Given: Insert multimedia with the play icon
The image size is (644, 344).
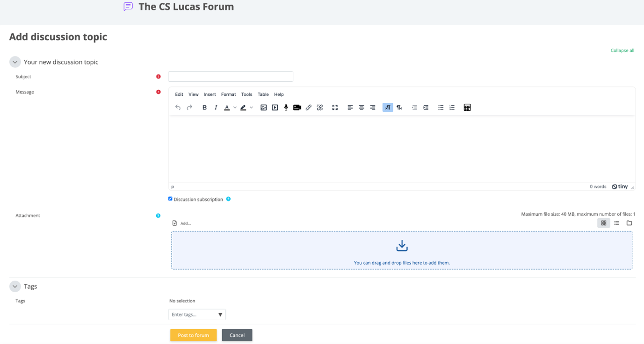Looking at the screenshot, I should [275, 107].
